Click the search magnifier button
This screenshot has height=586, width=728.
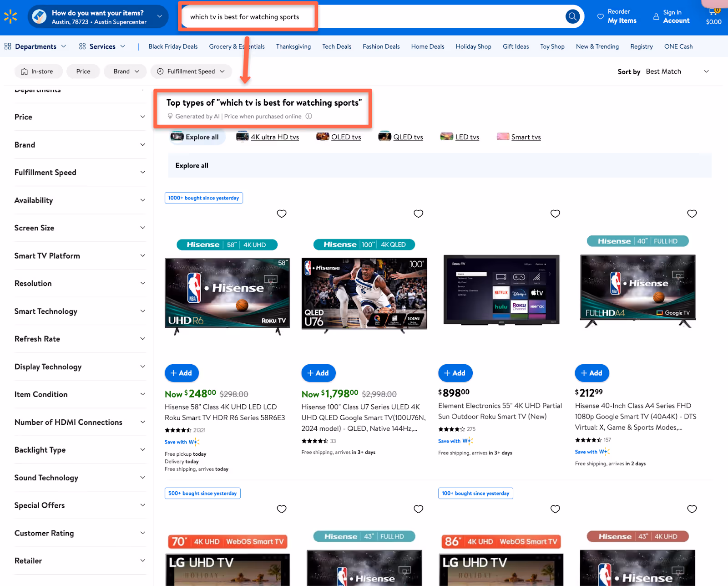coord(572,17)
